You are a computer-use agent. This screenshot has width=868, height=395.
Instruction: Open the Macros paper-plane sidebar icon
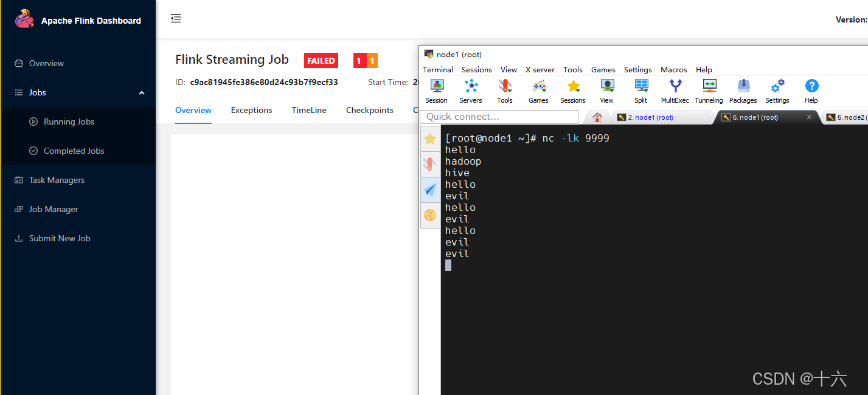click(430, 190)
